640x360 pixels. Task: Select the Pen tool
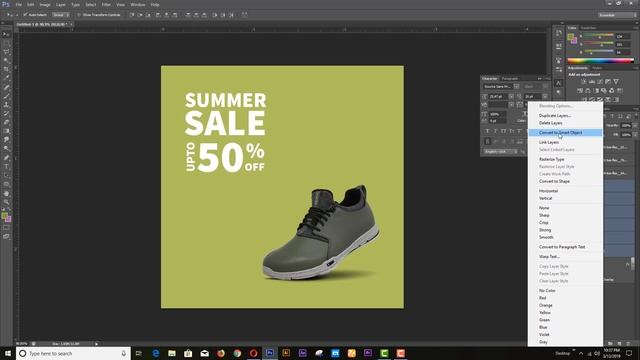click(x=6, y=158)
